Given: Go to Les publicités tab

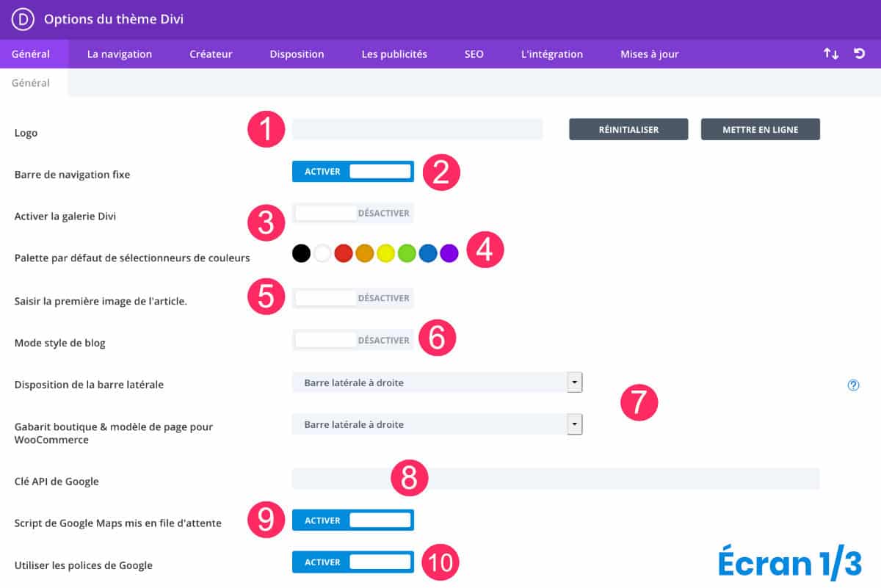Looking at the screenshot, I should point(394,54).
